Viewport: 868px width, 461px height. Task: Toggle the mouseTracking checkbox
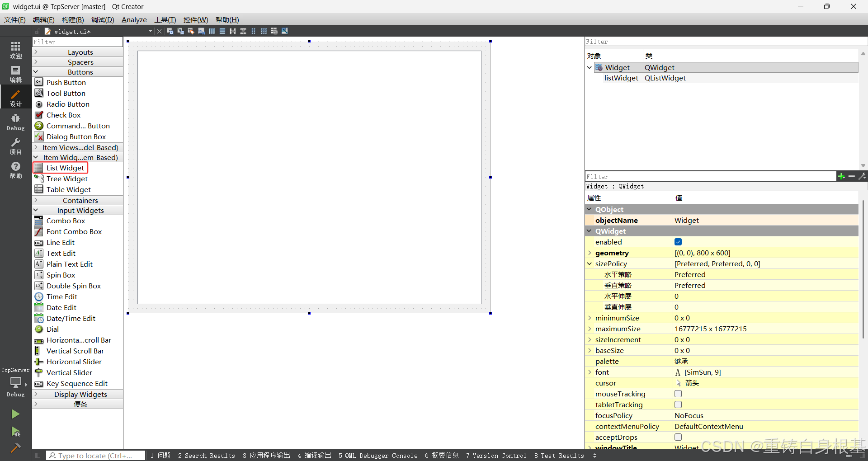point(678,394)
